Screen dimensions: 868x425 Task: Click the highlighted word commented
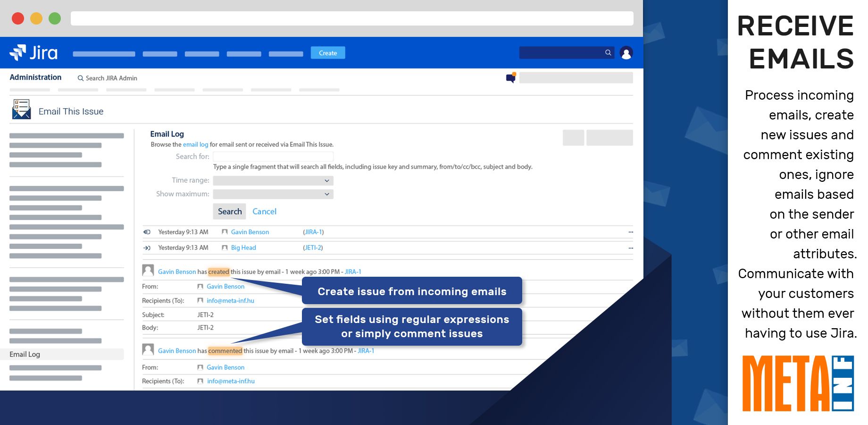point(225,350)
